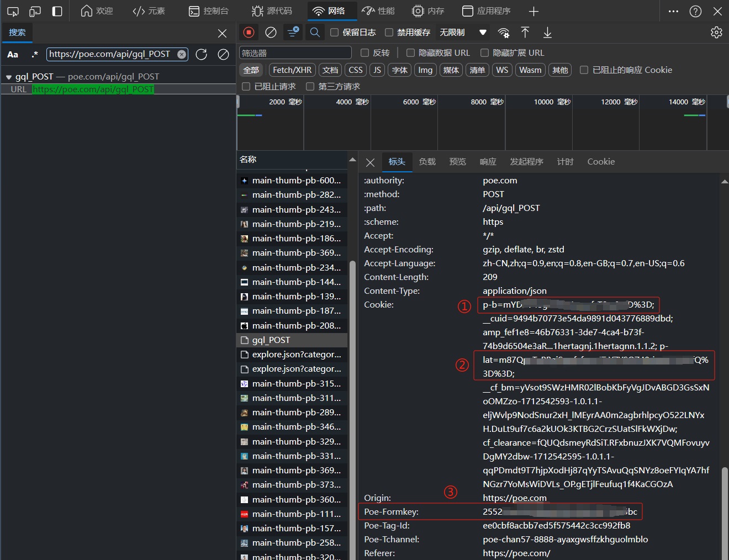Import HAR file upload arrow
729x560 pixels.
coord(525,33)
